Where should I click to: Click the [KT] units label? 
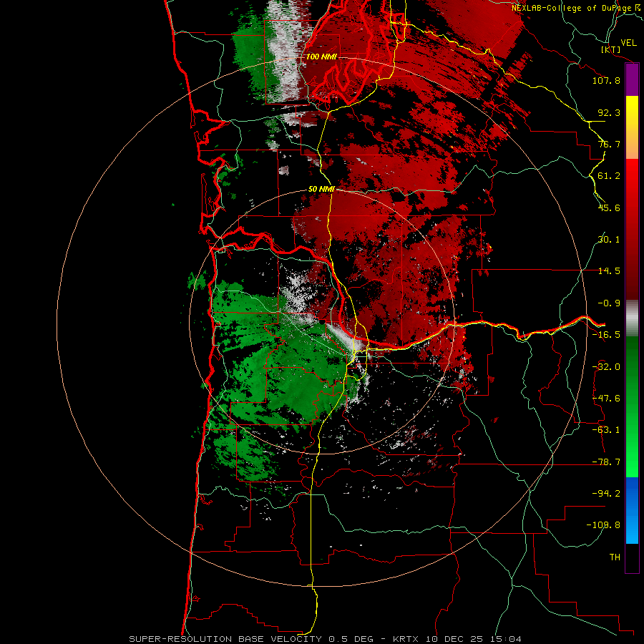pos(610,49)
